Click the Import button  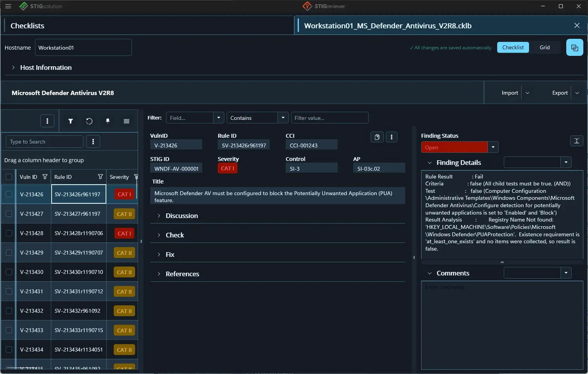pos(510,93)
